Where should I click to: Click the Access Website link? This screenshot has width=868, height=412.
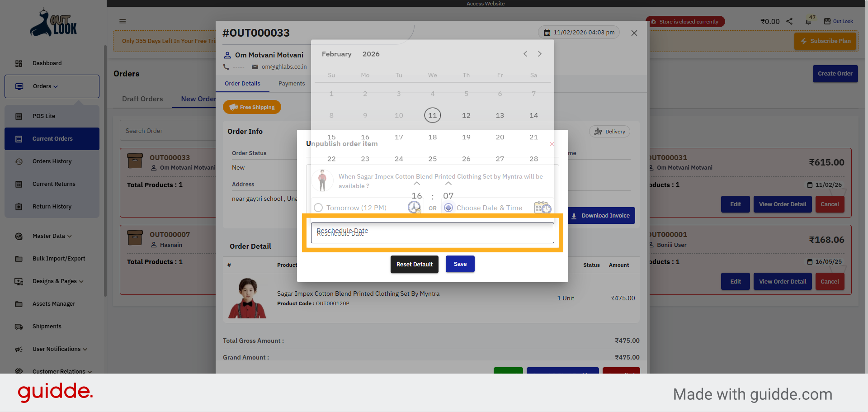tap(486, 4)
